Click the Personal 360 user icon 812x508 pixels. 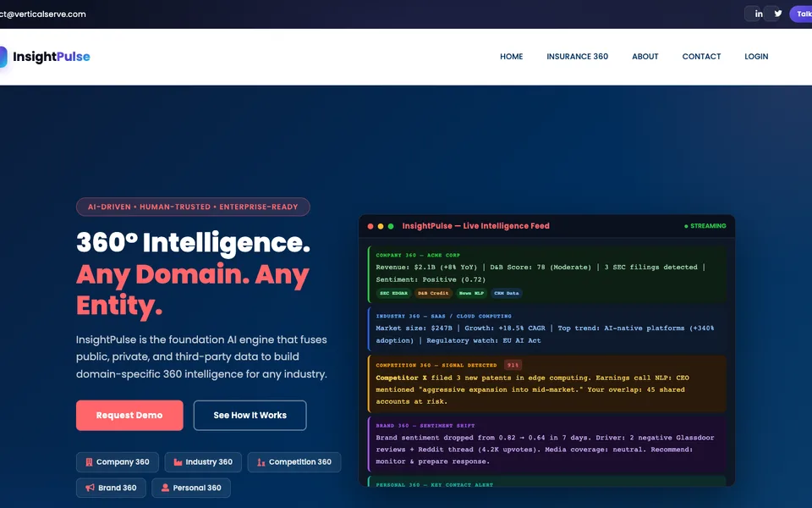165,488
